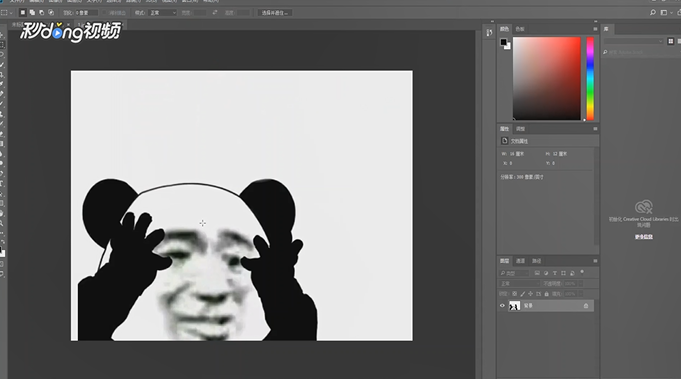Open the Color panel menu icon
The height and width of the screenshot is (379, 681).
pyautogui.click(x=595, y=29)
